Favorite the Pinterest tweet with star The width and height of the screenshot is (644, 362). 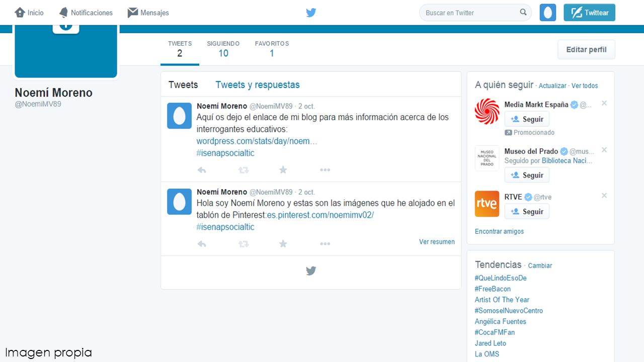pos(283,244)
